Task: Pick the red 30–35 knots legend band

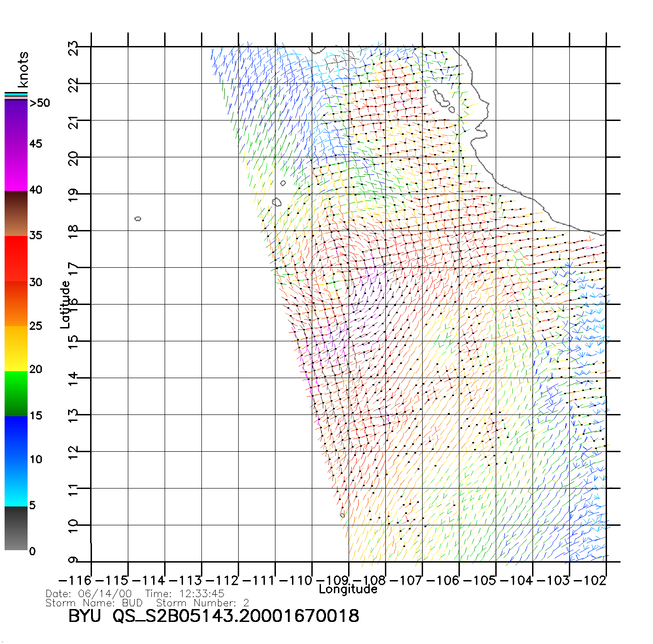Action: 16,259
